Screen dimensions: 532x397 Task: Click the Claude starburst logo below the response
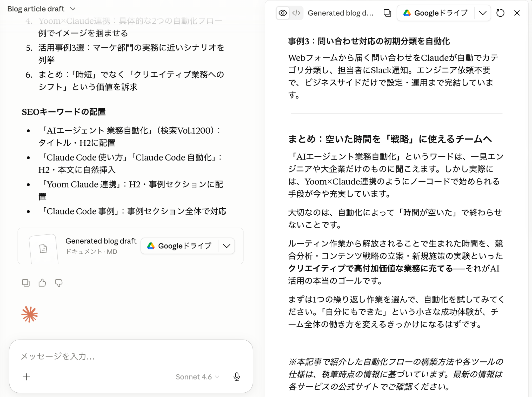click(30, 314)
